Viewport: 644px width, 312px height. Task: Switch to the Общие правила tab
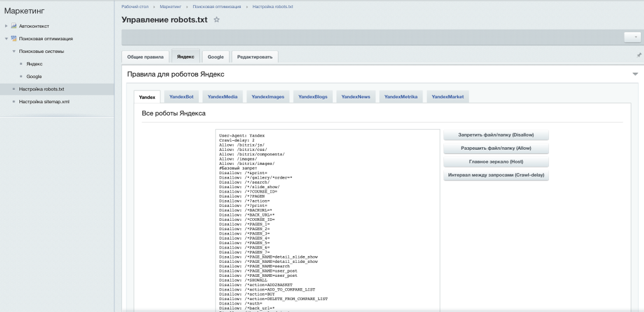pyautogui.click(x=145, y=57)
